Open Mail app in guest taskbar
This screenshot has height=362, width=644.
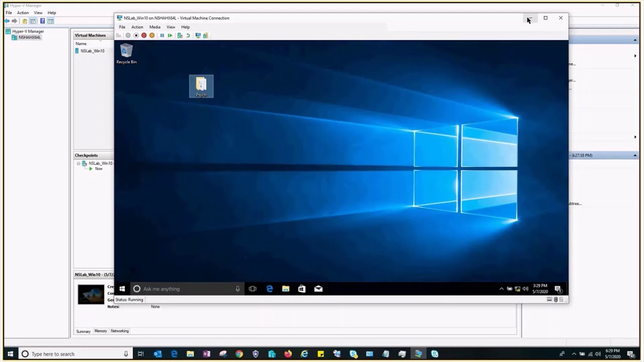pos(318,289)
